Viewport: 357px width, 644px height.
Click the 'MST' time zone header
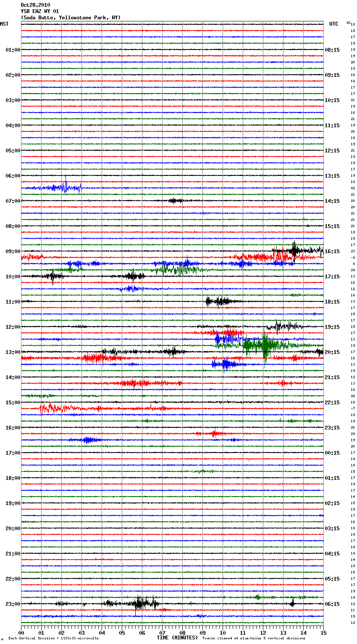point(4,24)
